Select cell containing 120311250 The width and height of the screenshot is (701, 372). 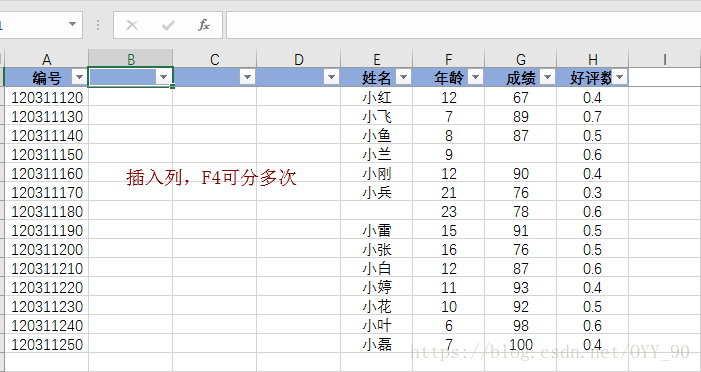coord(46,344)
